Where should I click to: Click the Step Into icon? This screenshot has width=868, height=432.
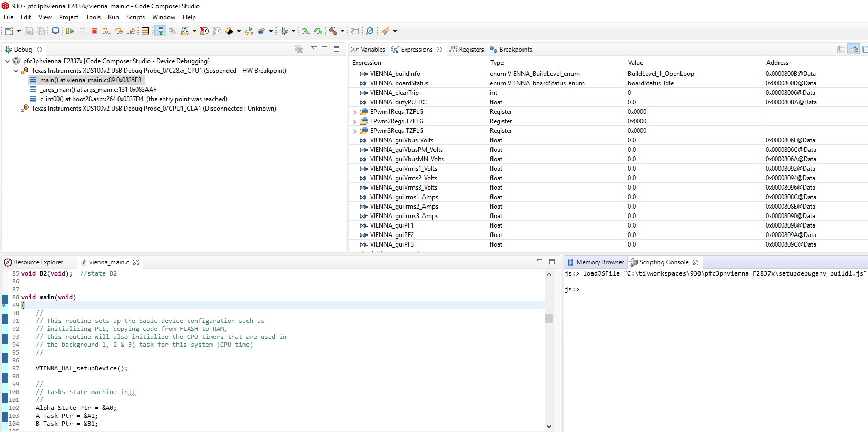click(106, 32)
